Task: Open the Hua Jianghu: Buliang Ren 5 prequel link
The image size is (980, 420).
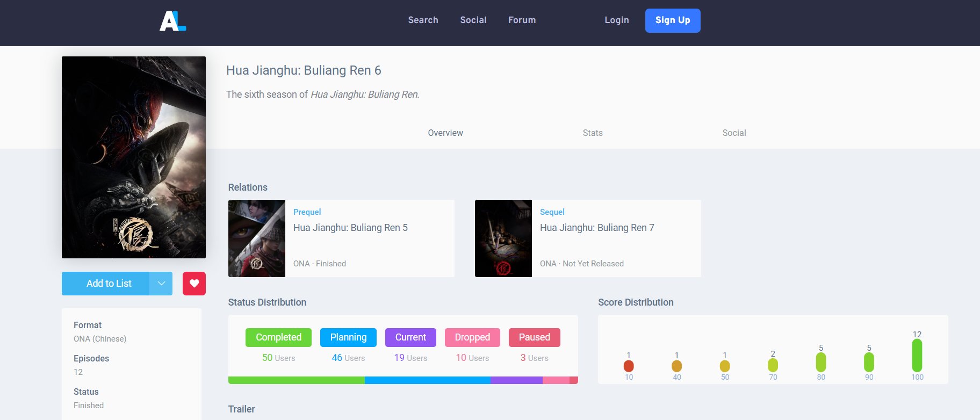Action: click(350, 228)
